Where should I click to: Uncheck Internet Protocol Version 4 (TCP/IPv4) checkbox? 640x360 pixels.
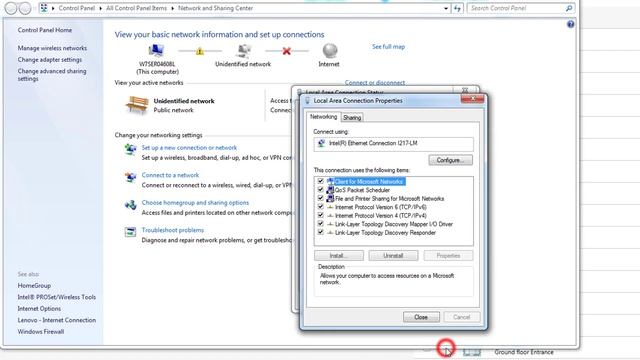tap(320, 215)
